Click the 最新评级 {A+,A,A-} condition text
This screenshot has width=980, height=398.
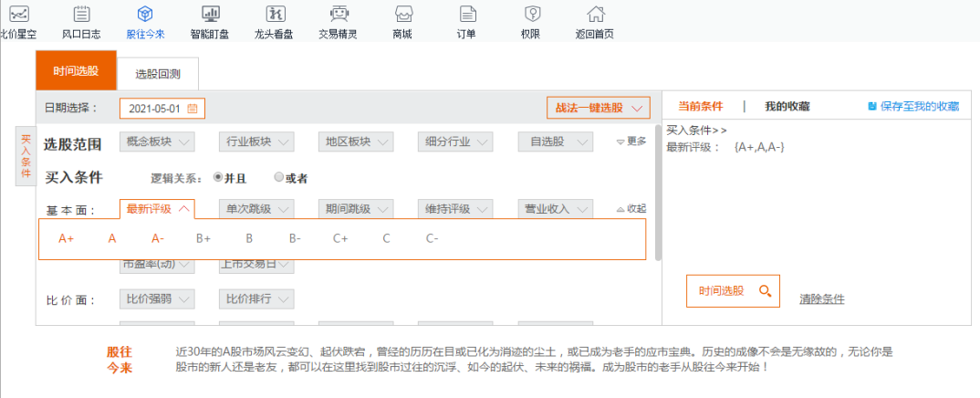tap(725, 148)
